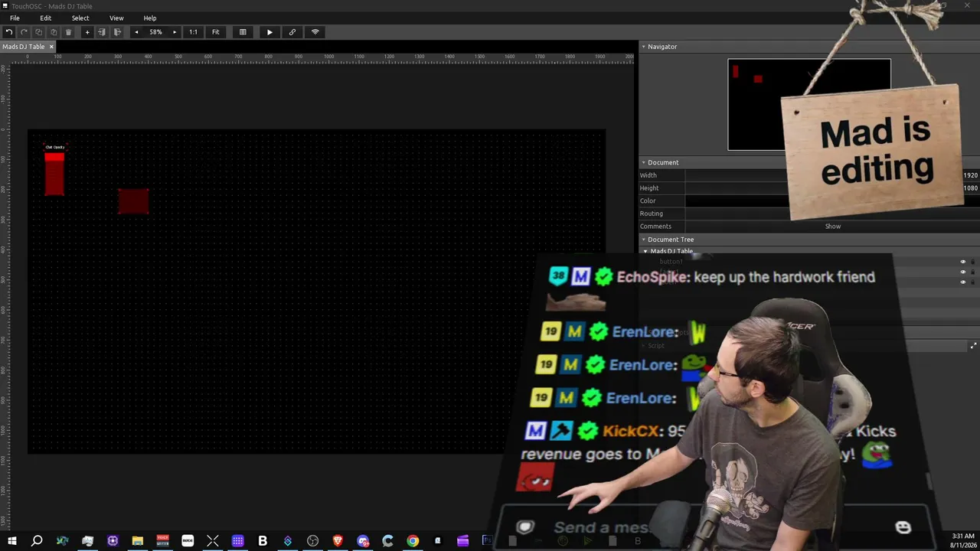Open the File menu

pyautogui.click(x=15, y=18)
